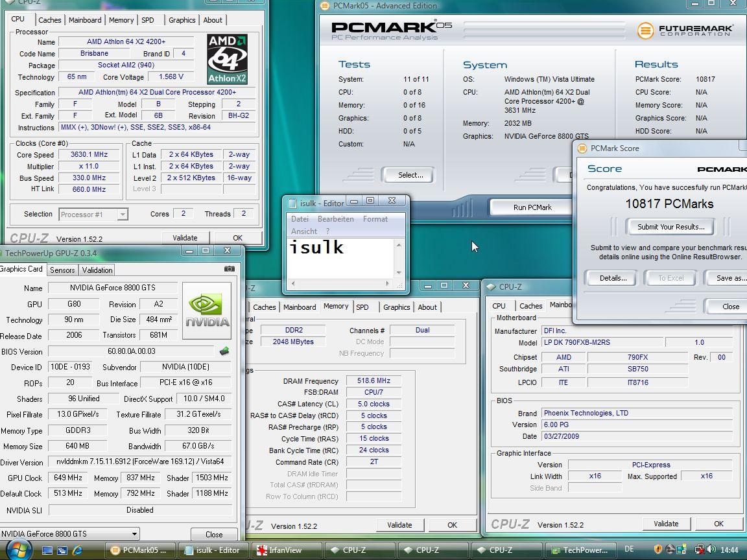Open the Graphics tab in Memory CPU-Z window
This screenshot has width=747, height=560.
point(396,307)
